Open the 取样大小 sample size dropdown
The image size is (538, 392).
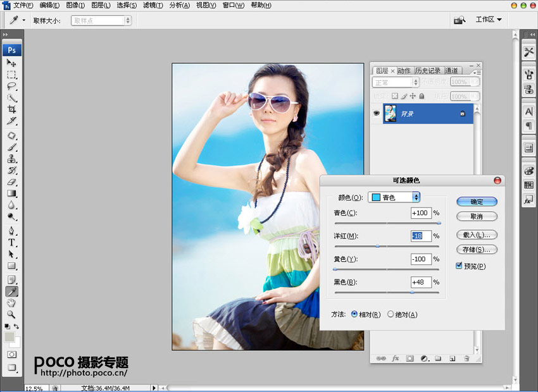(x=101, y=20)
